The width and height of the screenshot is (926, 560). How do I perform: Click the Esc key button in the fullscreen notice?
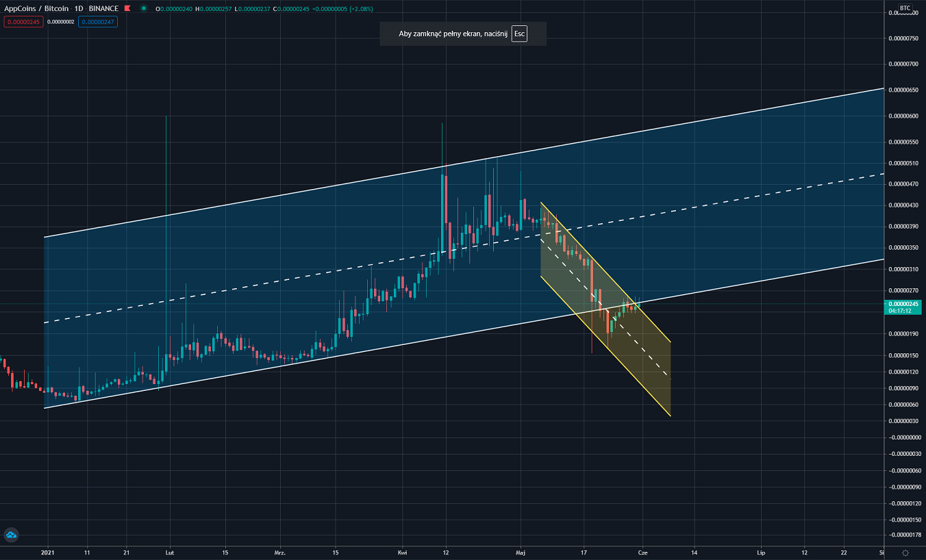click(519, 34)
